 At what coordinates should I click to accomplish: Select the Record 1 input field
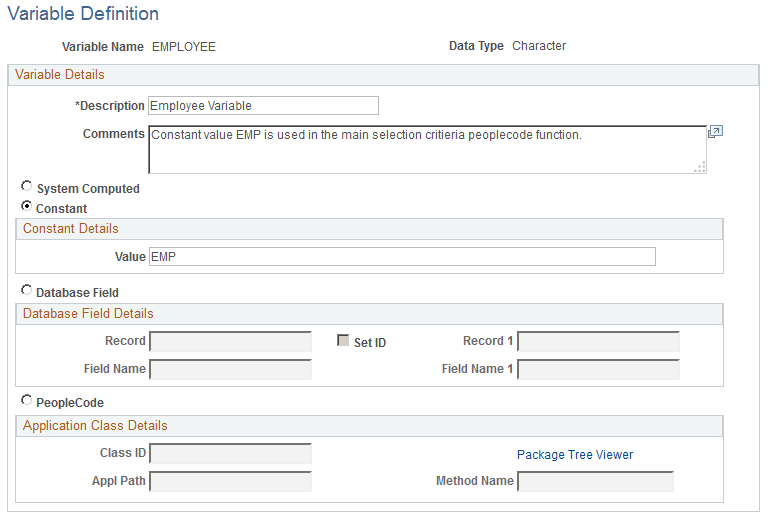click(598, 342)
